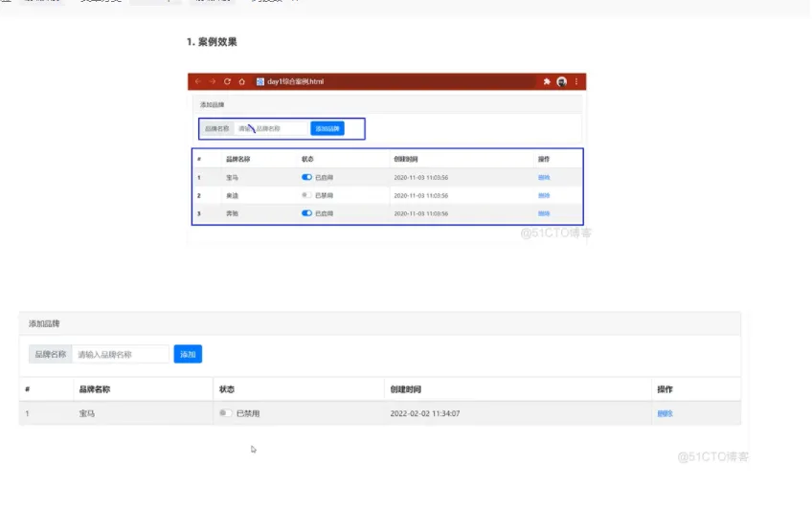Click the 添加品牌 button in the example screenshot
The width and height of the screenshot is (812, 508).
pyautogui.click(x=327, y=129)
